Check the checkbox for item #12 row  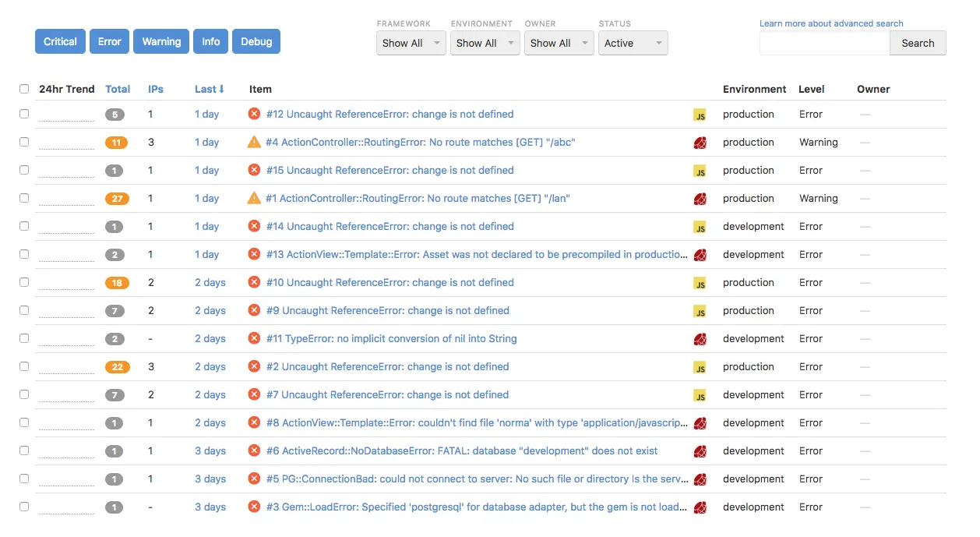[24, 114]
